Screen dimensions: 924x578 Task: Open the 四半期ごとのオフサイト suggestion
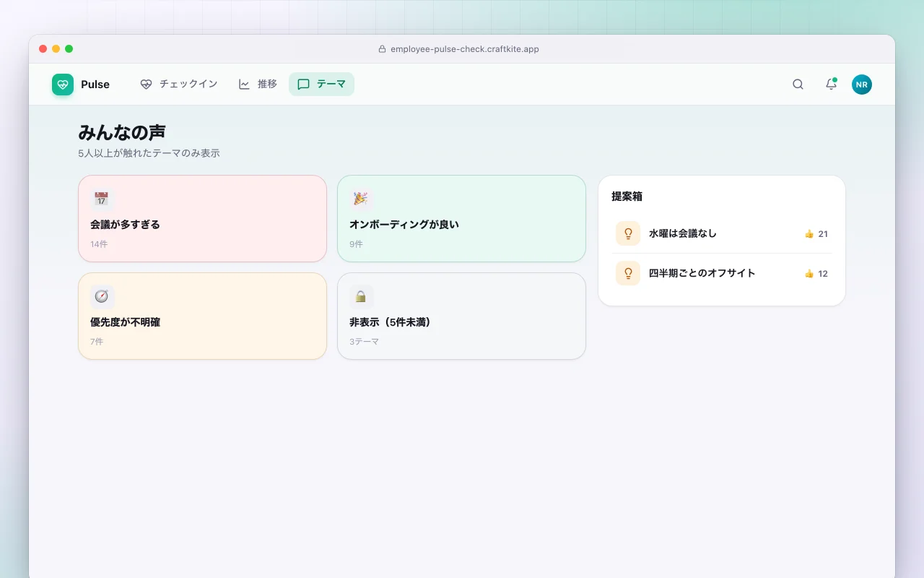(x=722, y=273)
